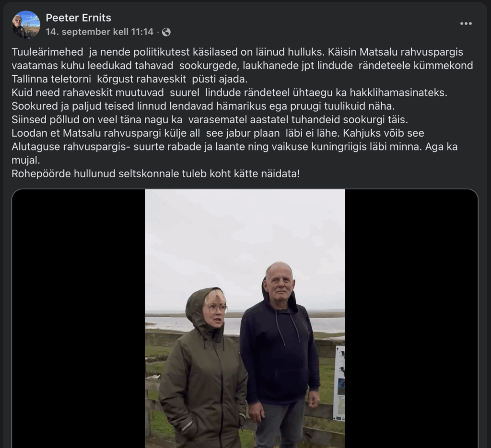Play the video of two people outdoors
Screen dimensions: 491x448
click(x=245, y=319)
